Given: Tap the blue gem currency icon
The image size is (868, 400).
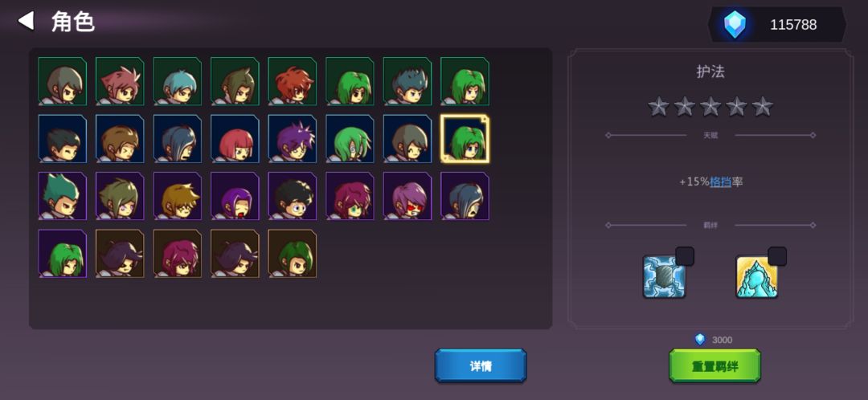Looking at the screenshot, I should click(735, 25).
